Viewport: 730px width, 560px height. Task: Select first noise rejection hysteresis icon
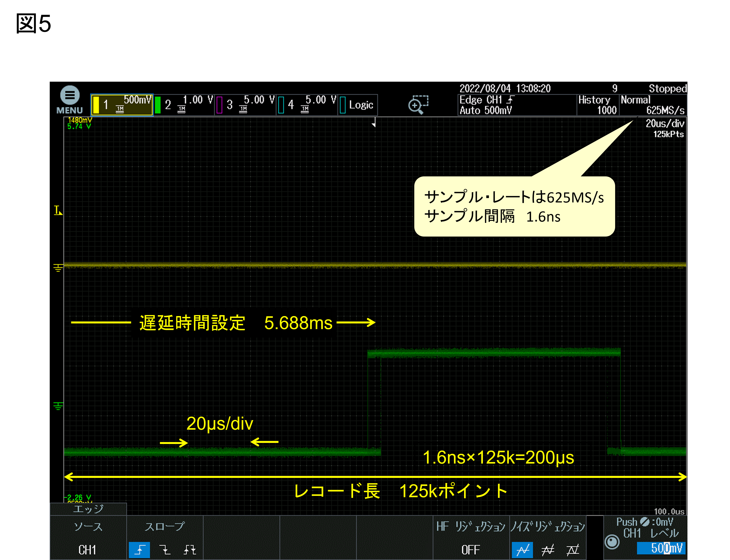[522, 550]
